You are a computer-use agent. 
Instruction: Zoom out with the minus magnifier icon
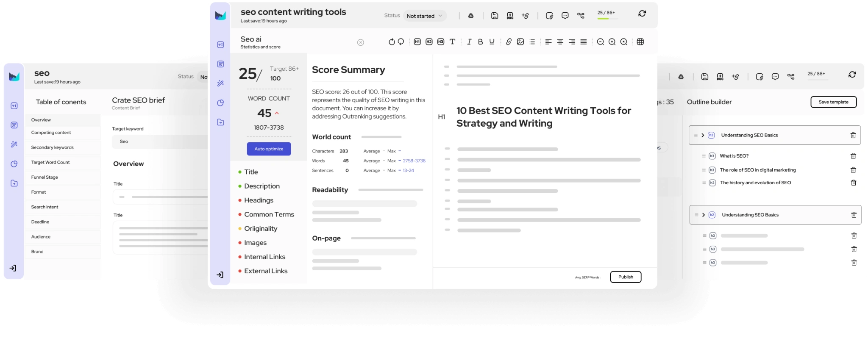601,42
